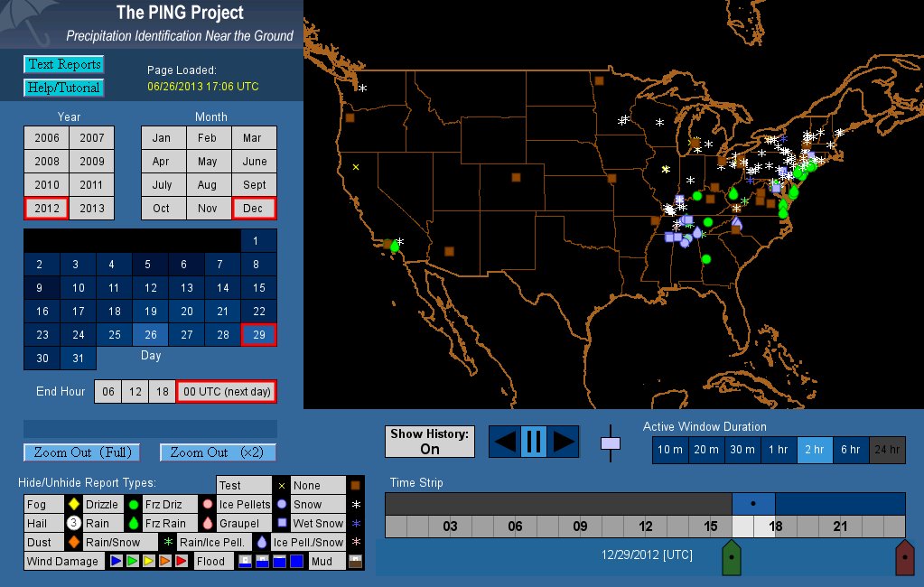This screenshot has width=924, height=587.
Task: Click the green start marker on time strip
Action: point(731,559)
